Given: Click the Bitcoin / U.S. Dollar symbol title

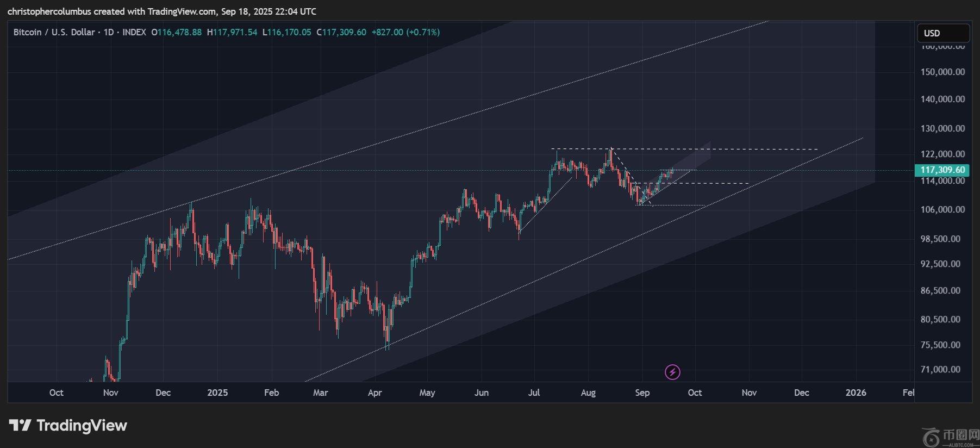Looking at the screenshot, I should click(54, 32).
